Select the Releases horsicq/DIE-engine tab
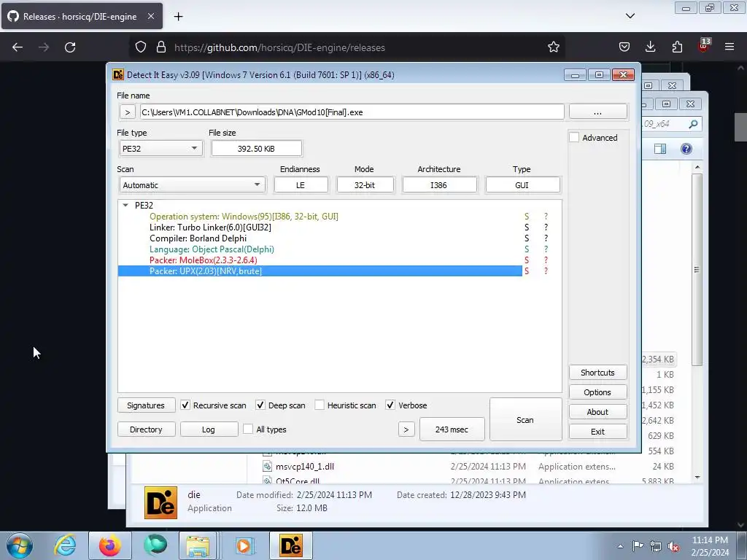Image resolution: width=747 pixels, height=560 pixels. tap(82, 16)
